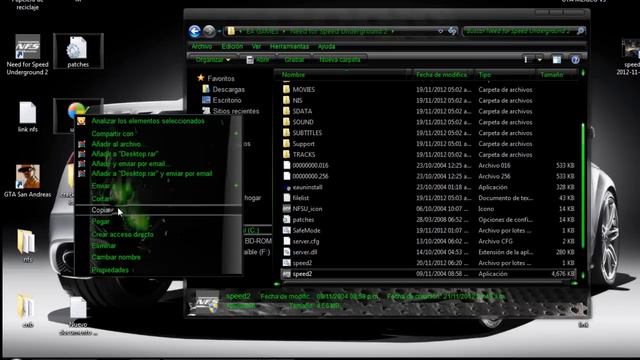Viewport: 640px width, 360px height.
Task: Select the server.cfg file
Action: (306, 242)
